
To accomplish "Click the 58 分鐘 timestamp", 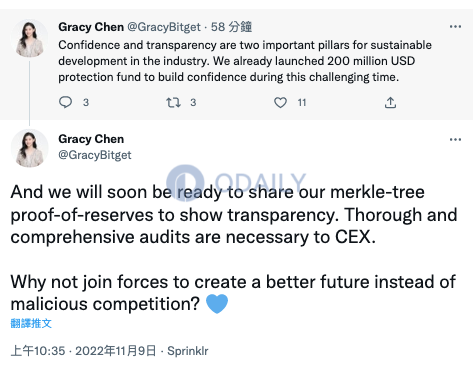I will (231, 27).
